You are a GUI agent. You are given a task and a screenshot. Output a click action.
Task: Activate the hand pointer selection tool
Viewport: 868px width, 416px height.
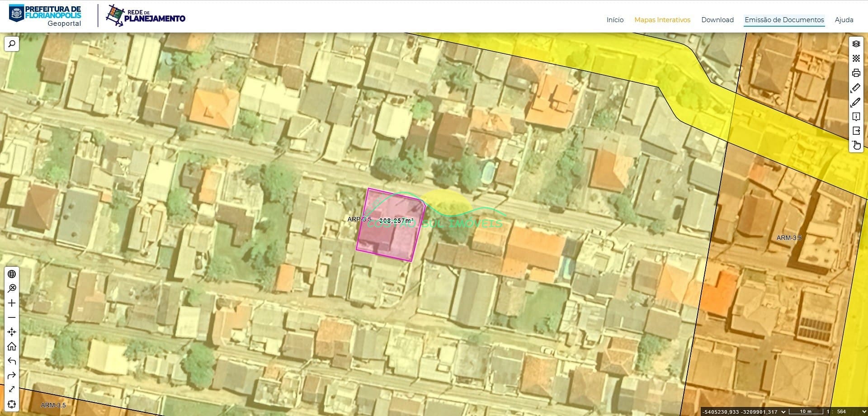click(x=856, y=145)
